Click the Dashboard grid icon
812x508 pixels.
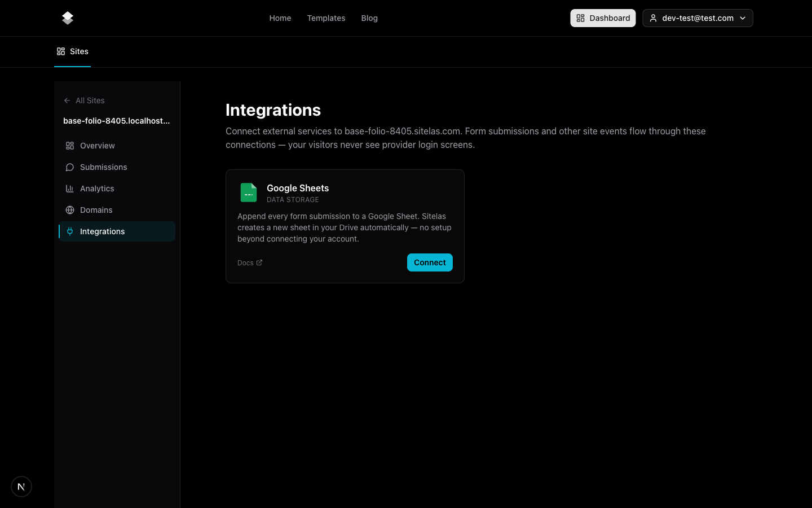pyautogui.click(x=580, y=18)
